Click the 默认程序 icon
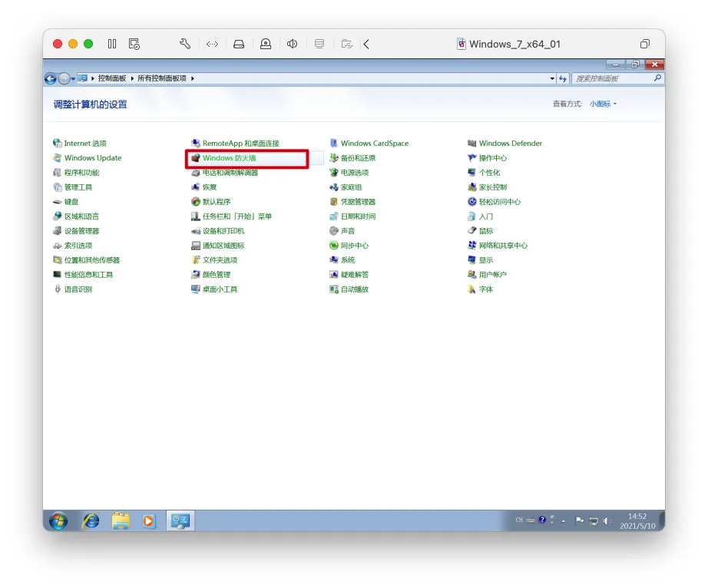This screenshot has width=708, height=588. point(196,202)
